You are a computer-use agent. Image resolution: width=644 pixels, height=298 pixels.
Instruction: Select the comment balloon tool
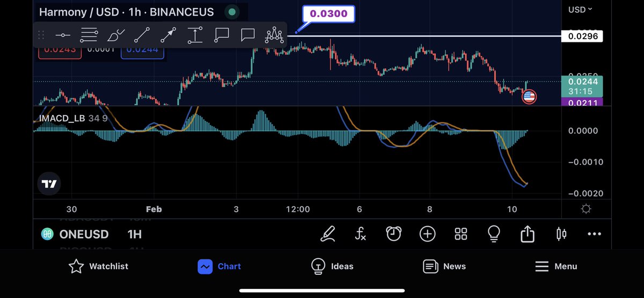pyautogui.click(x=247, y=35)
